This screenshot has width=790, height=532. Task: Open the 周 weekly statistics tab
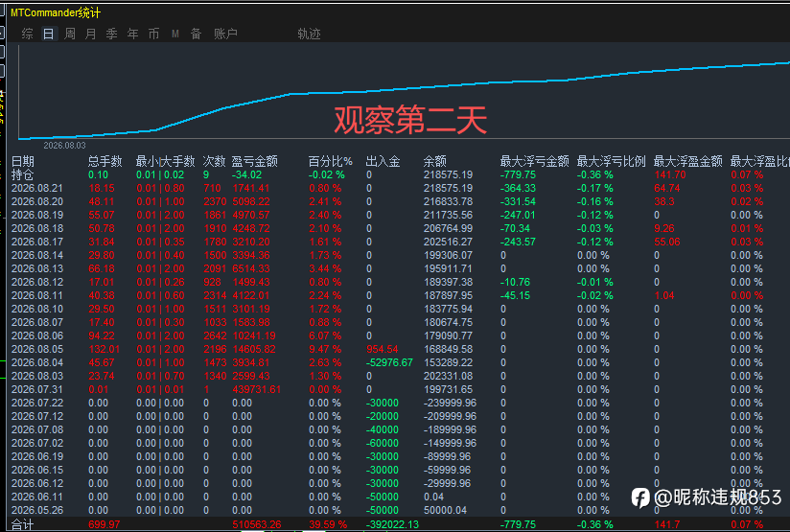tap(70, 34)
